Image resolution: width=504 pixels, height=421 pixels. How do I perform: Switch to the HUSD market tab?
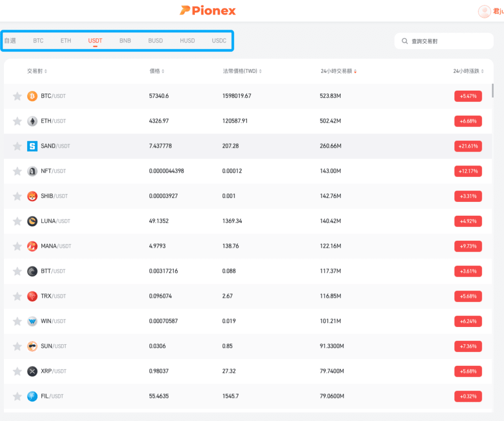click(x=188, y=40)
